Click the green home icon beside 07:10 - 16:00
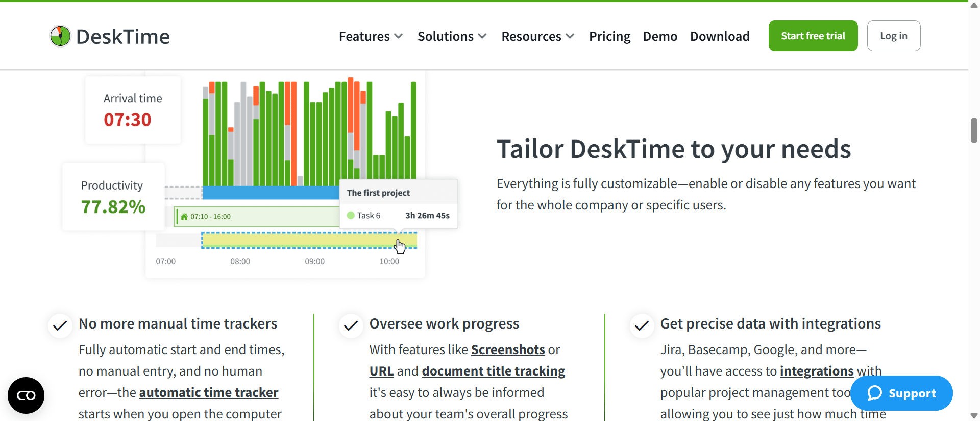 tap(184, 217)
